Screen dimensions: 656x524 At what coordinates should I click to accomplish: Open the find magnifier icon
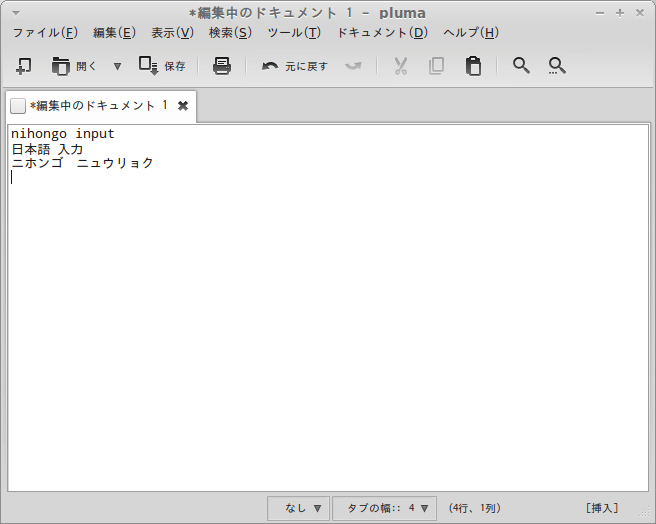521,66
